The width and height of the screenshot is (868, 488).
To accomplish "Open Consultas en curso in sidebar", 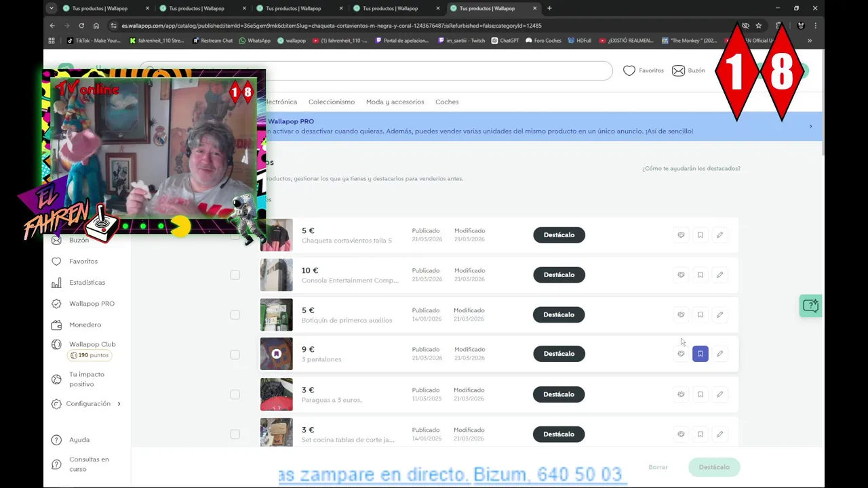I will point(88,464).
